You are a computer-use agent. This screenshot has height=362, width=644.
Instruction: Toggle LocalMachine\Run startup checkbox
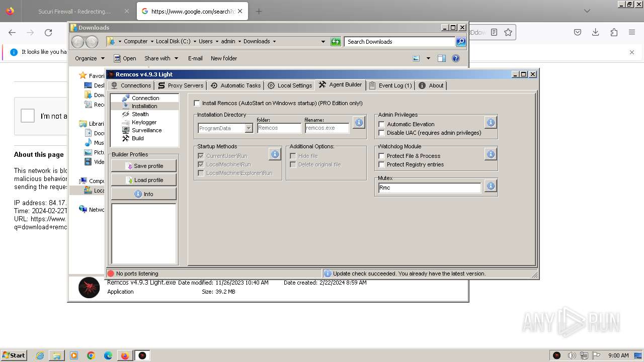coord(201,164)
